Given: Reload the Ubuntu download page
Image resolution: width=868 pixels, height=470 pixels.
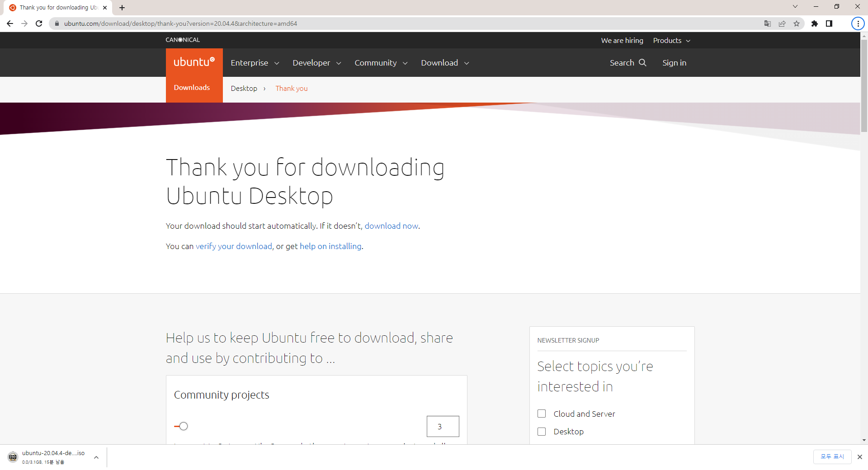Looking at the screenshot, I should pos(39,23).
